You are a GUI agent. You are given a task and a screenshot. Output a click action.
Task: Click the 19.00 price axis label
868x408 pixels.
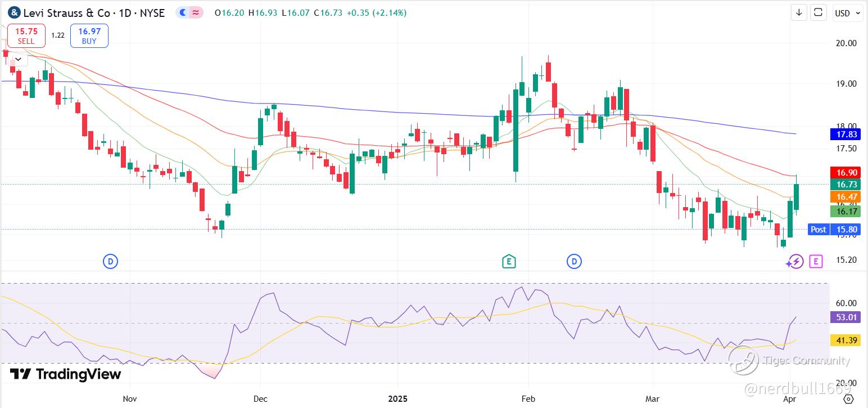tap(846, 84)
